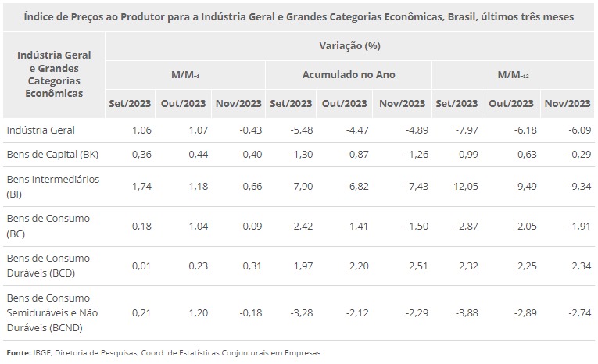This screenshot has height=364, width=598.
Task: Click the 1,06 value for Indústria Geral
Action: tap(141, 130)
